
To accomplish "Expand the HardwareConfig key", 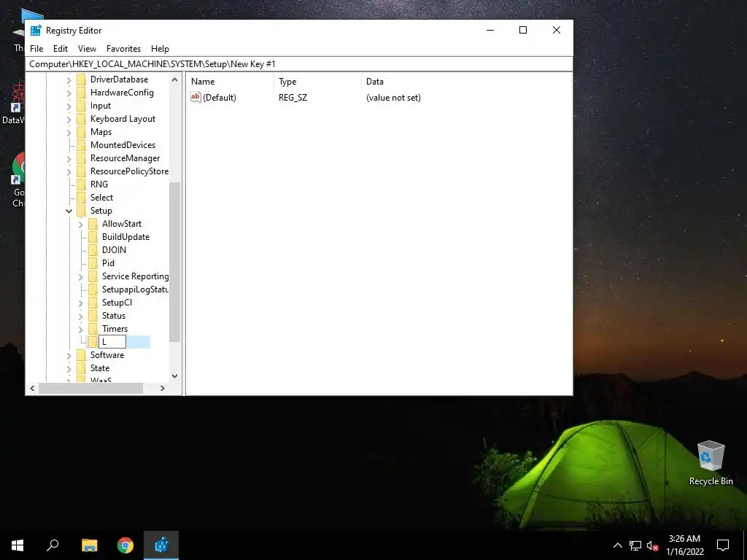I will tap(69, 93).
